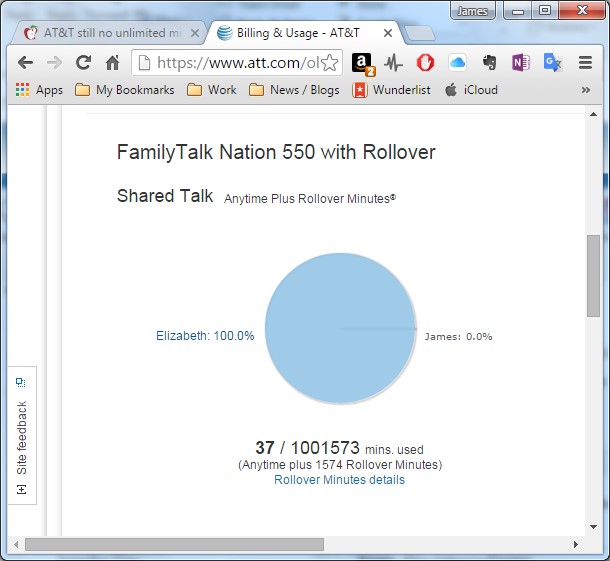
Task: Minimize the browser window
Action: [518, 11]
